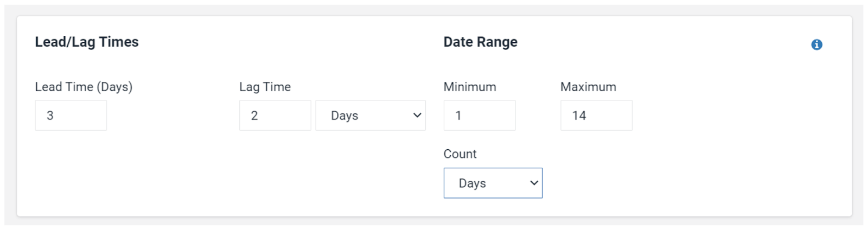
Task: Click the "Days" text in Count dropdown
Action: [472, 183]
